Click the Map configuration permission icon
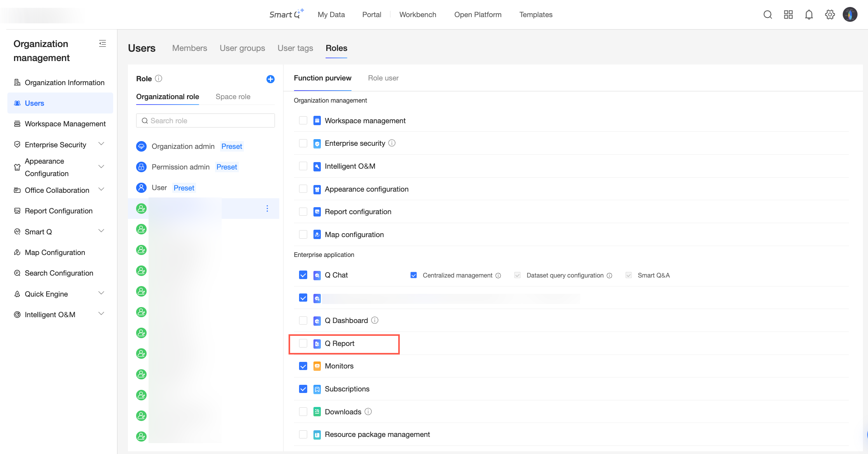The width and height of the screenshot is (868, 454). point(317,235)
